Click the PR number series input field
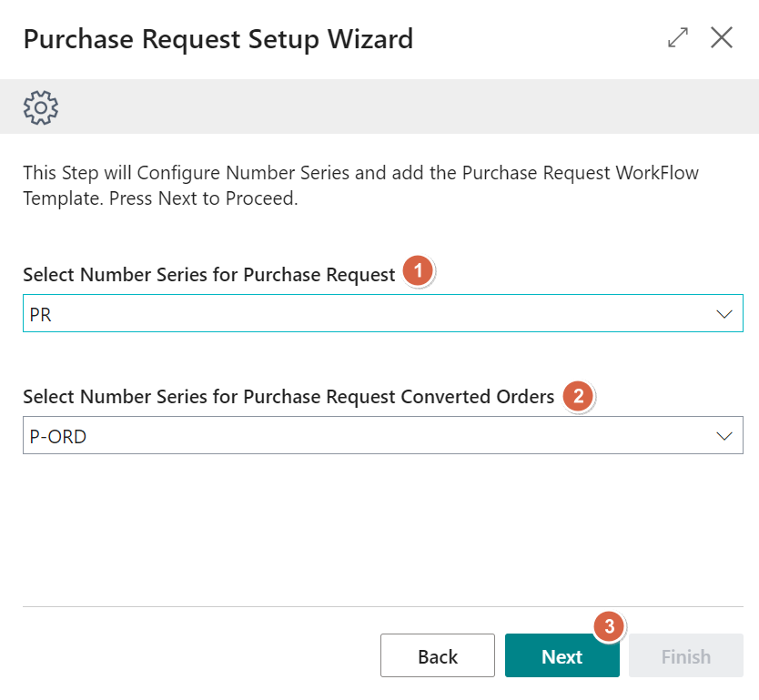 (383, 313)
